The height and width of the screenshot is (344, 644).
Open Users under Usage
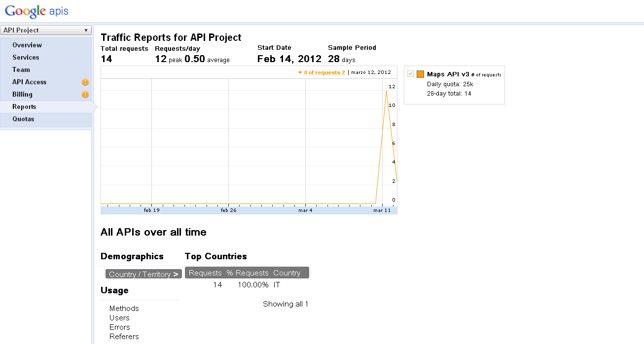pos(119,318)
